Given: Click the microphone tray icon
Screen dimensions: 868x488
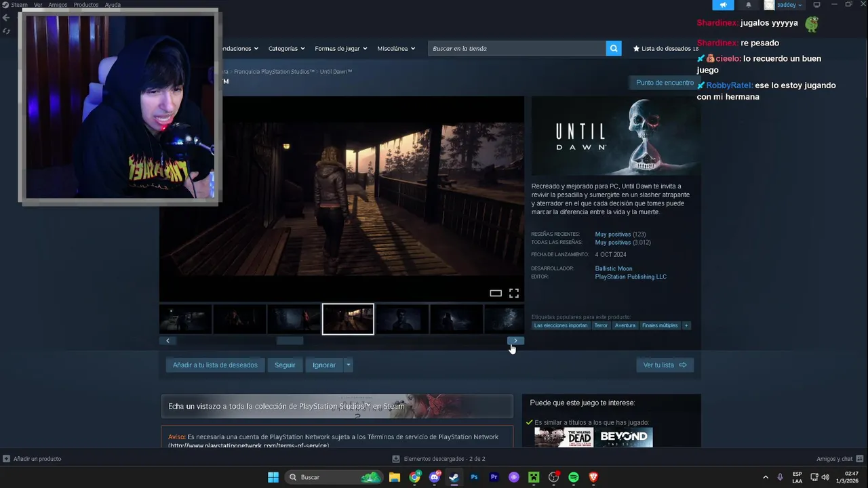Looking at the screenshot, I should [781, 477].
